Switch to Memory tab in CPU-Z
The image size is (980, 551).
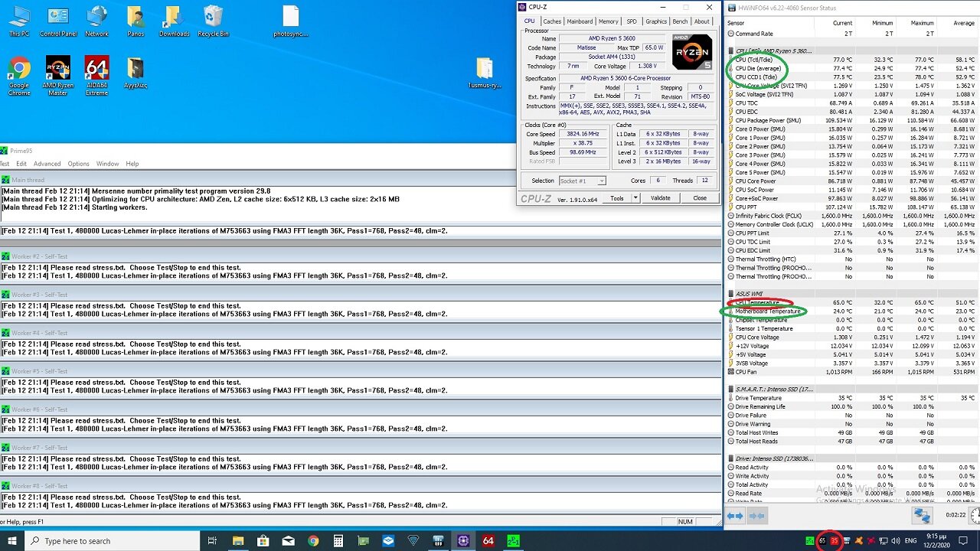(x=609, y=21)
